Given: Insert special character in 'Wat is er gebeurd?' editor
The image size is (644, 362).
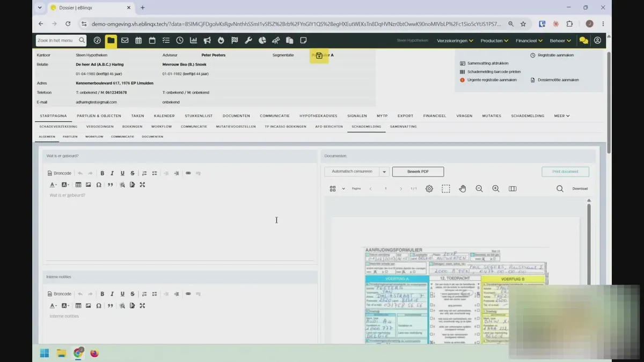Looking at the screenshot, I should (x=99, y=184).
